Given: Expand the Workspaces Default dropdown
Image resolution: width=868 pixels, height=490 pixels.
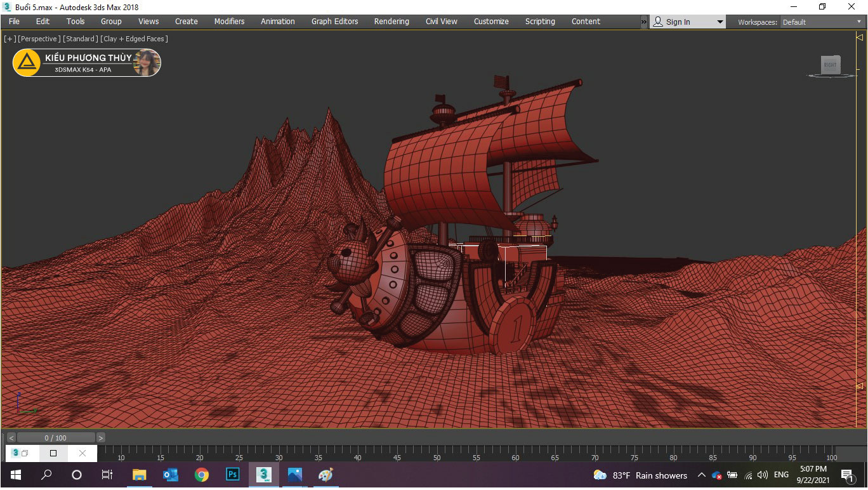Looking at the screenshot, I should (x=821, y=22).
